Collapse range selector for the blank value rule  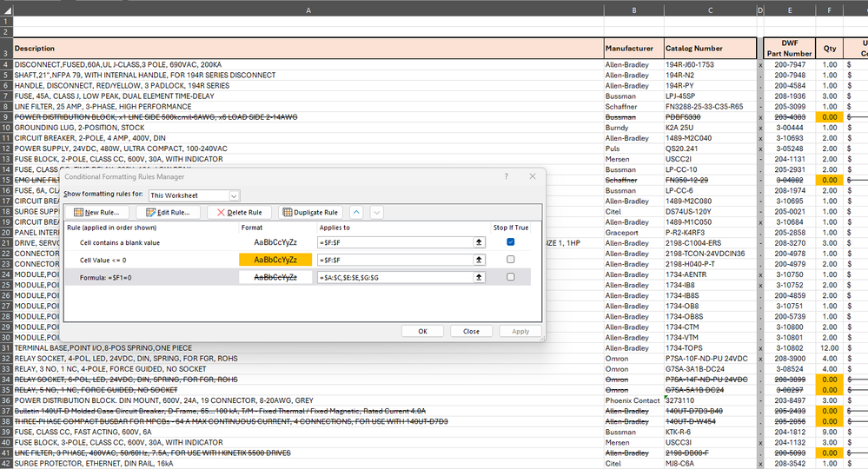(x=479, y=242)
